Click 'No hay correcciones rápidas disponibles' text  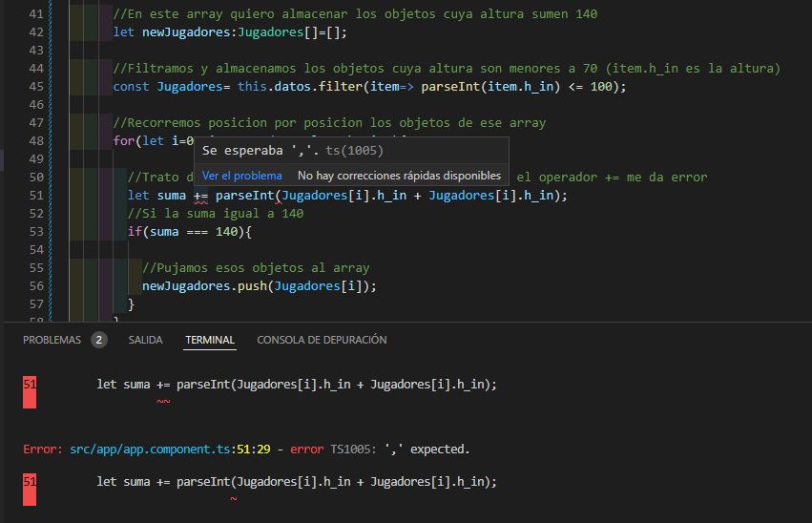tap(399, 176)
